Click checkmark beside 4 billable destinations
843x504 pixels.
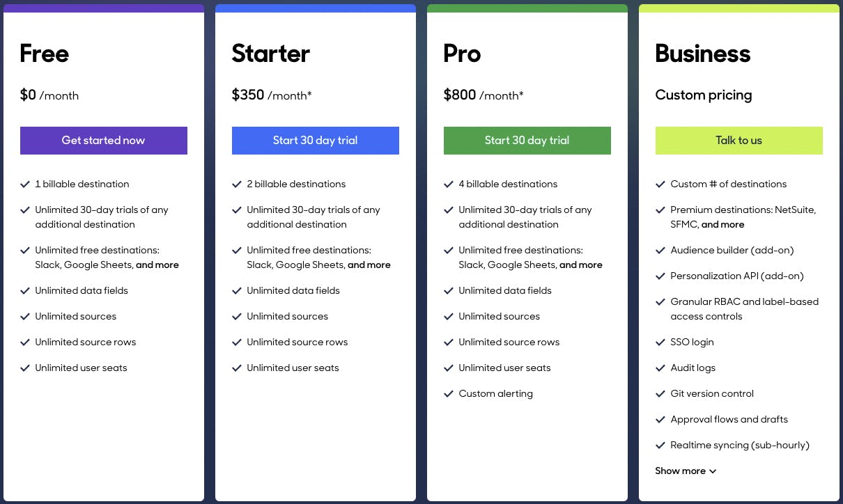[x=449, y=184]
